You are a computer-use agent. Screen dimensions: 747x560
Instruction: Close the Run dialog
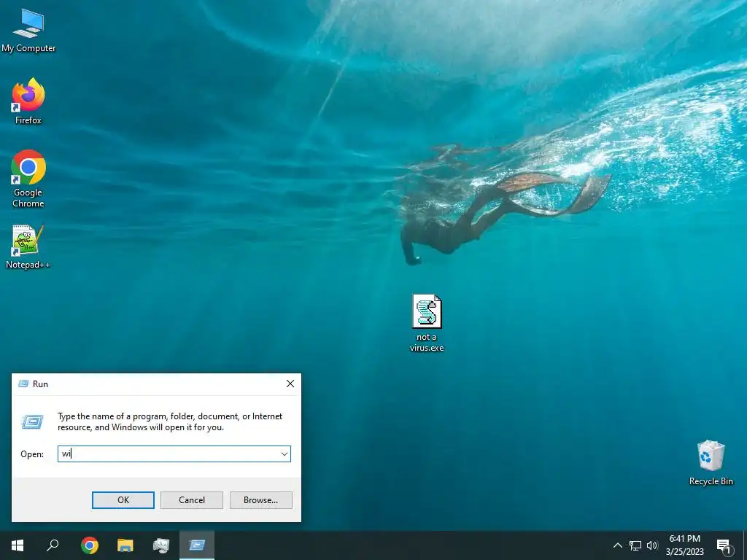290,384
